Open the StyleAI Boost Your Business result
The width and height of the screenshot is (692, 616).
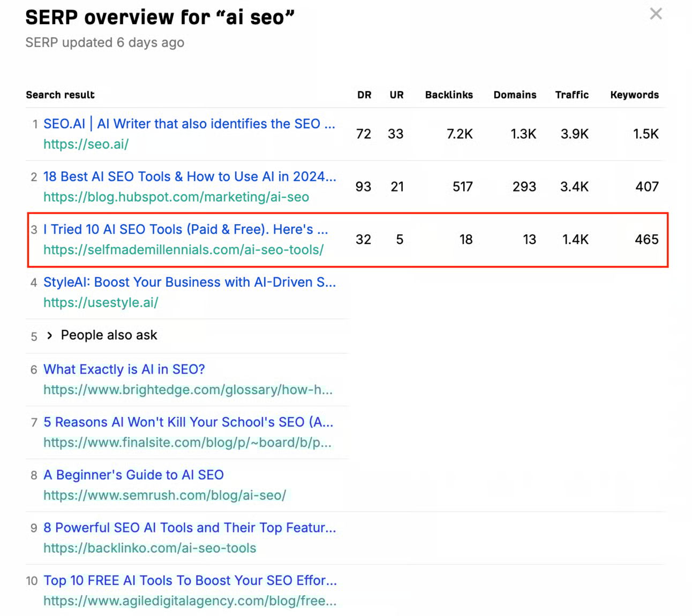click(190, 282)
